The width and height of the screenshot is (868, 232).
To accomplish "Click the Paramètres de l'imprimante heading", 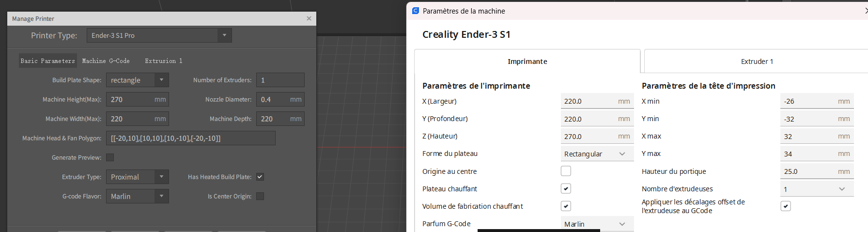I will click(x=476, y=86).
